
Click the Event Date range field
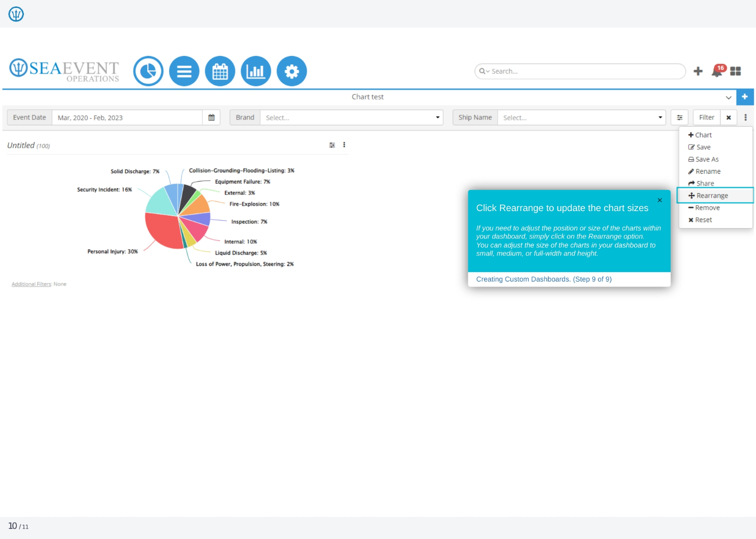[x=127, y=118]
